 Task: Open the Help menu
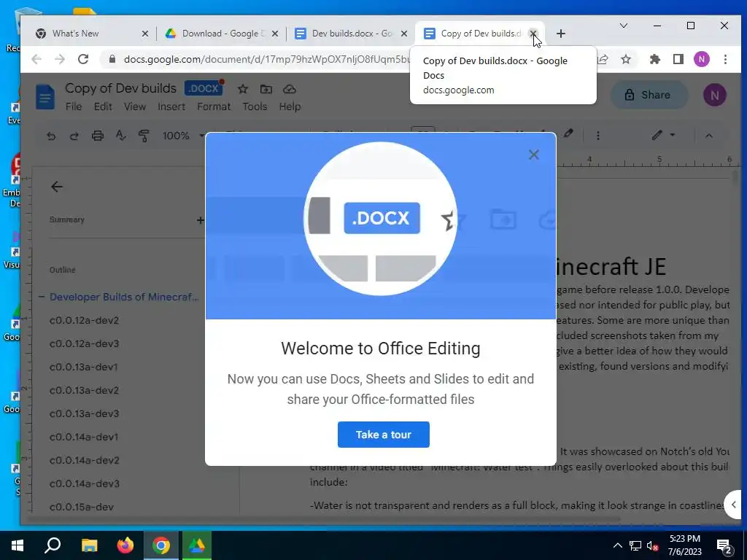point(290,106)
